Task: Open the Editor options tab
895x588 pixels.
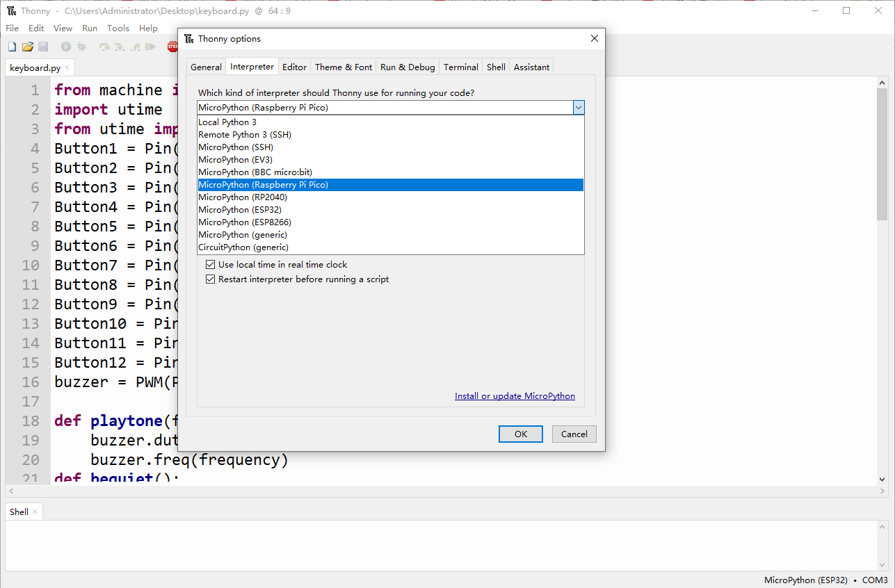Action: click(x=295, y=67)
